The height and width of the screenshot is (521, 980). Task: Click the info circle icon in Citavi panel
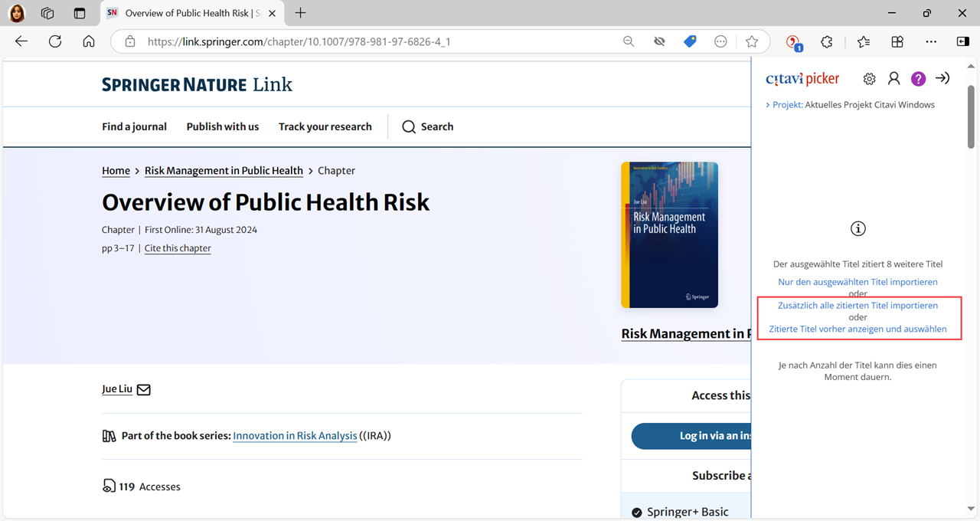click(858, 228)
